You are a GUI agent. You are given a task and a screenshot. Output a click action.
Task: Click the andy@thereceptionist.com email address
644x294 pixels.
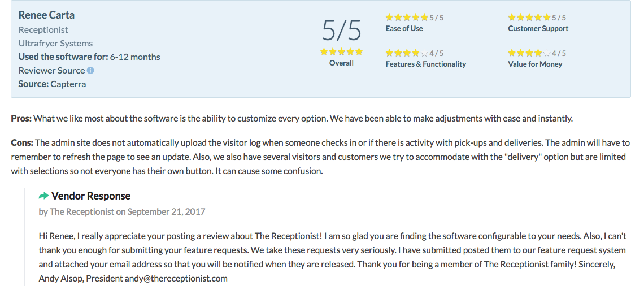click(x=176, y=278)
